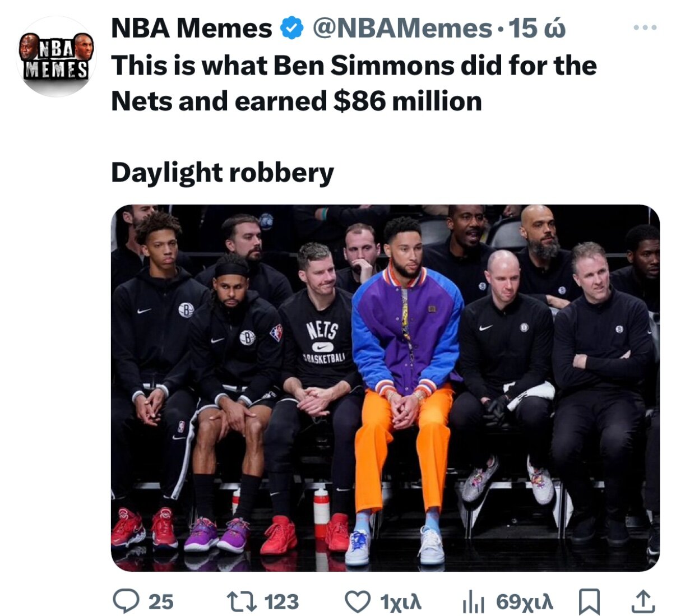Screen dimensions: 676x616
Task: Click the blue verified badge icon
Action: pos(291,28)
